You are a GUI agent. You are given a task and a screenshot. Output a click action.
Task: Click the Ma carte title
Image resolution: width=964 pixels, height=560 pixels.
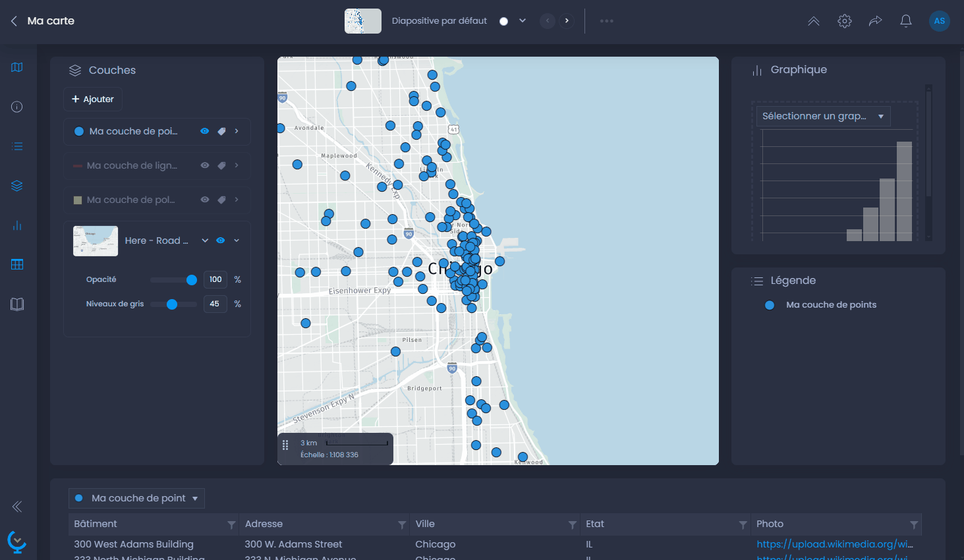coord(51,21)
